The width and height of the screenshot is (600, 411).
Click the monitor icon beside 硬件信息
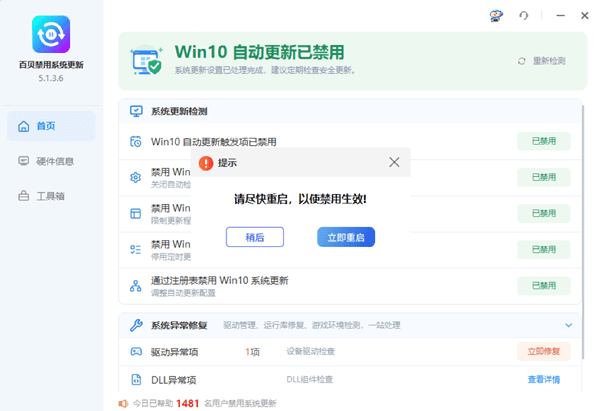click(x=24, y=161)
